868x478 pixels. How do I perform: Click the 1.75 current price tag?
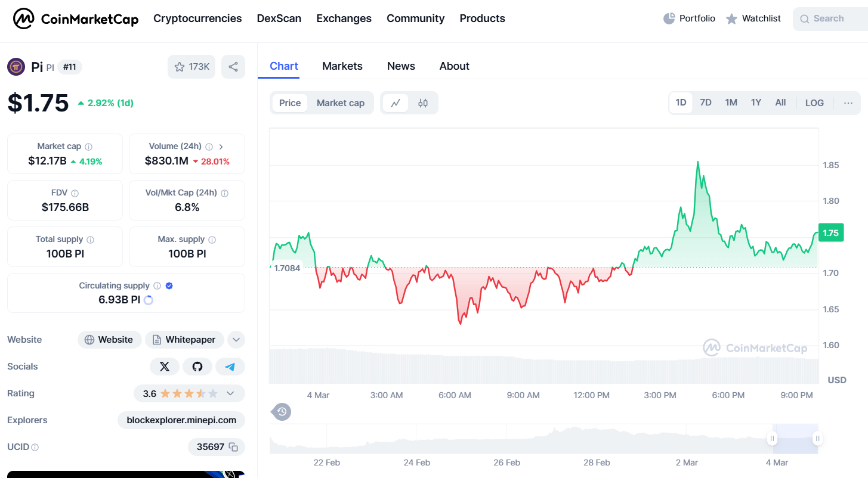point(830,233)
